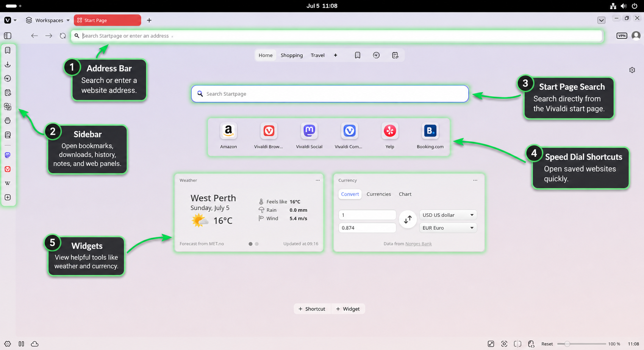
Task: Open the tab list dropdown arrow
Action: click(x=601, y=20)
